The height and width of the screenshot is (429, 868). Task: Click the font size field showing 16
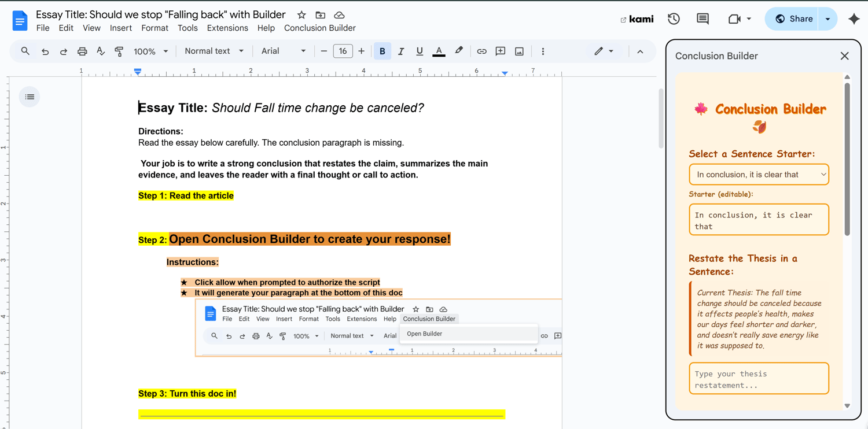tap(343, 51)
